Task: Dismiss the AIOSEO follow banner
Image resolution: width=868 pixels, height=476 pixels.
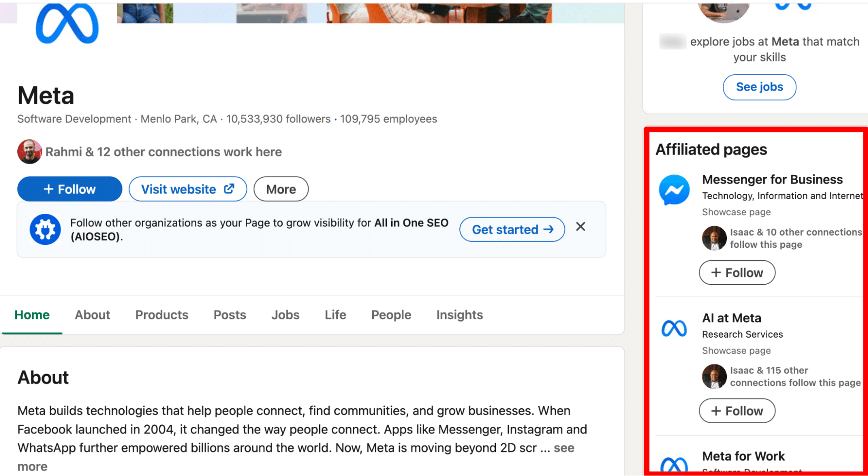Action: click(581, 227)
